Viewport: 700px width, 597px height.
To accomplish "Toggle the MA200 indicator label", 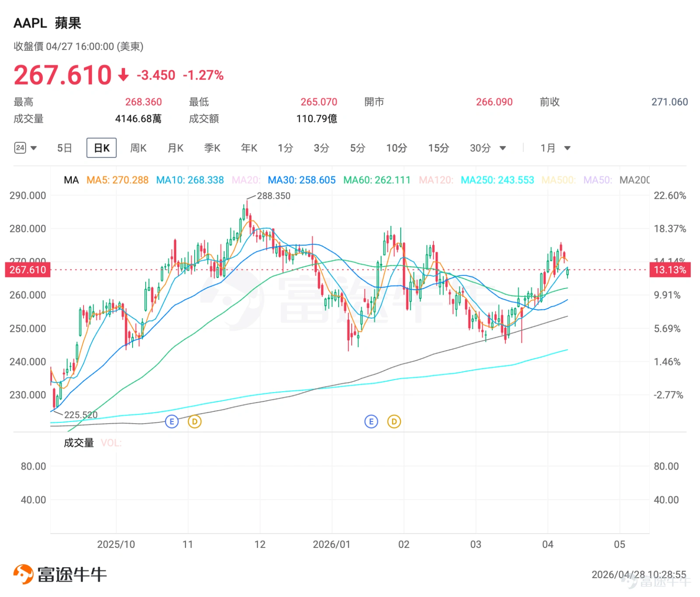I will (634, 180).
